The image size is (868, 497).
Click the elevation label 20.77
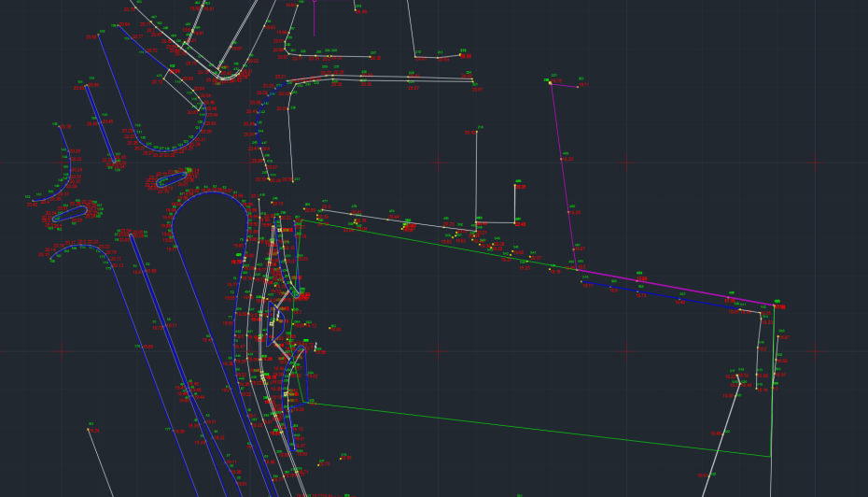[x=137, y=36]
